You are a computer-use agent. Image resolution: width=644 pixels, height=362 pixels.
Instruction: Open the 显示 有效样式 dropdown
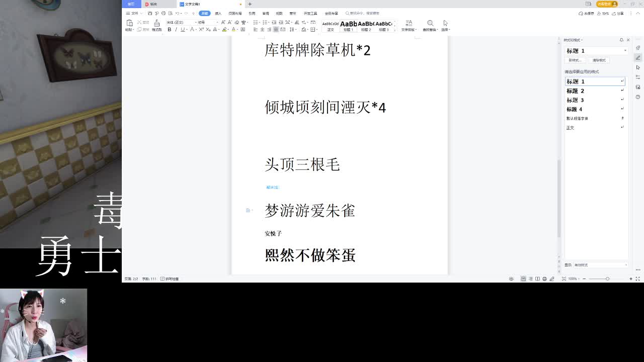coord(601,265)
